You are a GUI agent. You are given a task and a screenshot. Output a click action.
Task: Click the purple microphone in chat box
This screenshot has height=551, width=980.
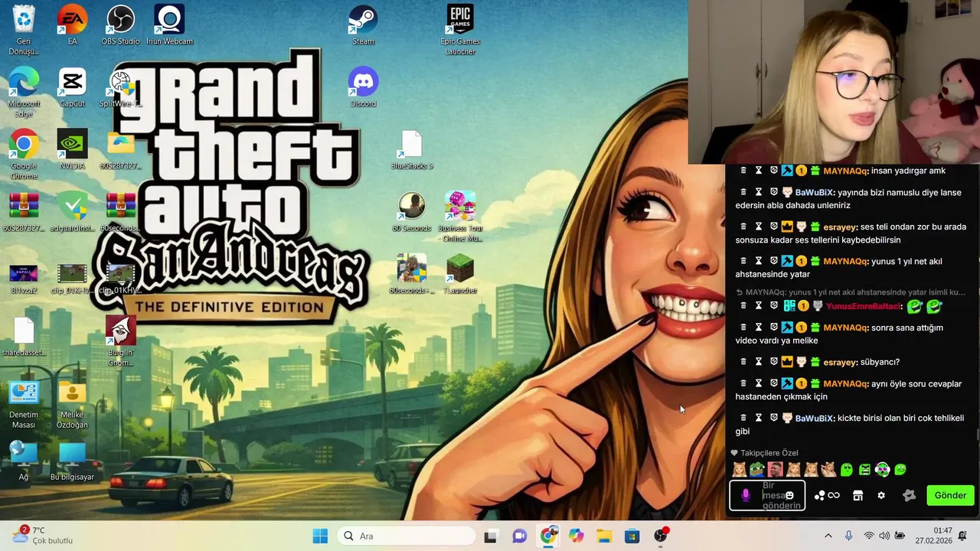tap(746, 495)
